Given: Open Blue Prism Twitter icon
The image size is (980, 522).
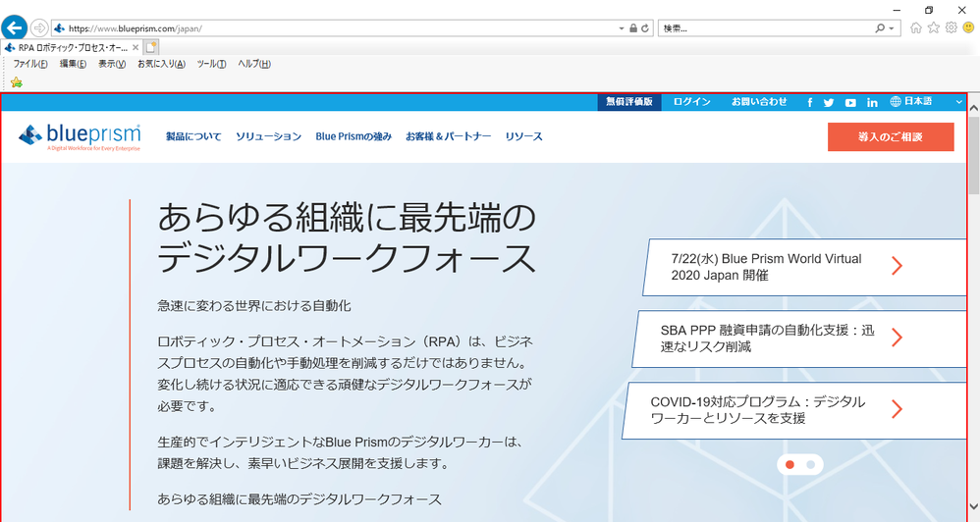Looking at the screenshot, I should pyautogui.click(x=829, y=102).
